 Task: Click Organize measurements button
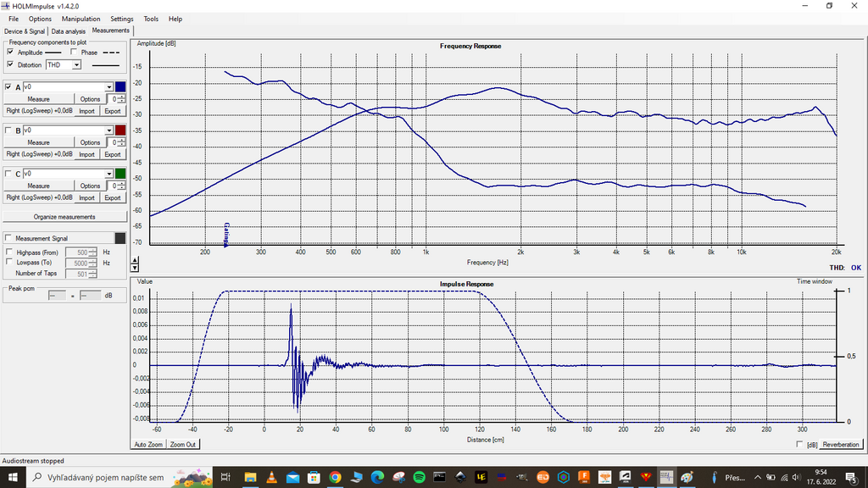tap(64, 217)
